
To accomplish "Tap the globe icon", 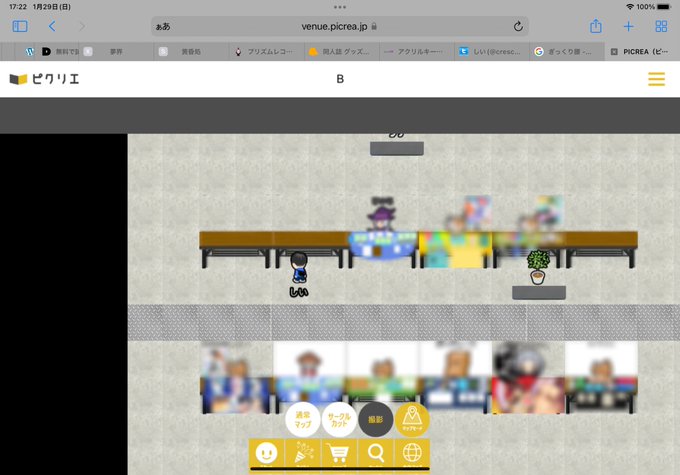I will coord(412,453).
